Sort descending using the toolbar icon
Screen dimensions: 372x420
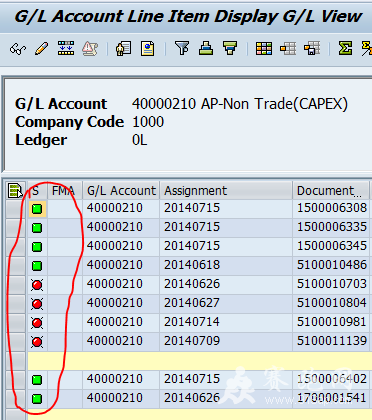pyautogui.click(x=230, y=48)
